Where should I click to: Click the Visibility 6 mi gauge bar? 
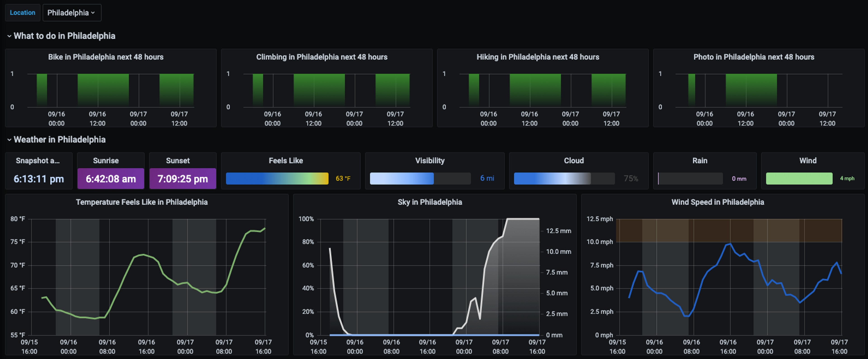click(x=420, y=179)
